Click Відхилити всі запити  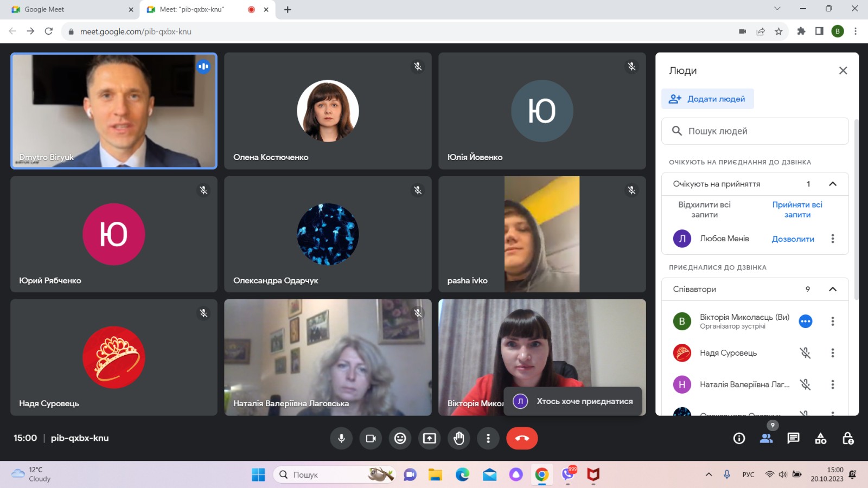tap(704, 210)
